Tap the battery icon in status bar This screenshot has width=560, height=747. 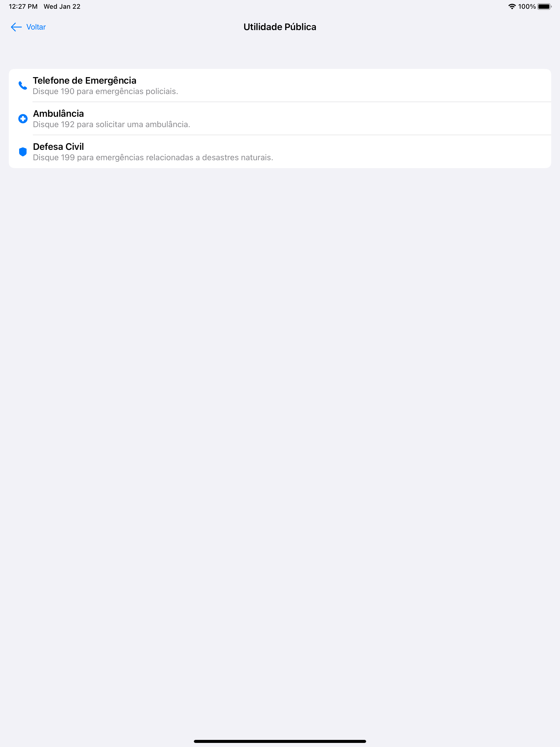(544, 6)
